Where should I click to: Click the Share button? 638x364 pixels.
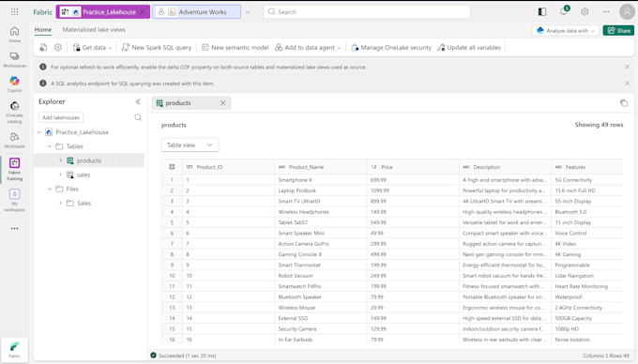point(618,31)
